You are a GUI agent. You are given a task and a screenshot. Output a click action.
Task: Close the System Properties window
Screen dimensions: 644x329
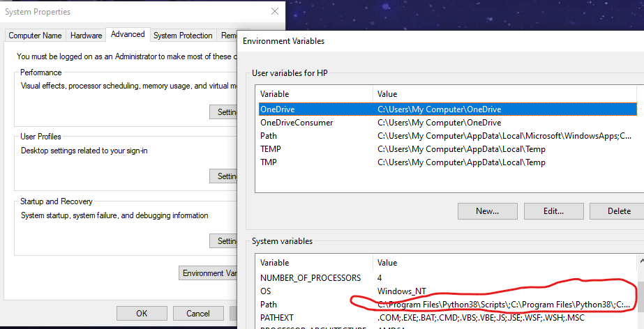click(275, 11)
